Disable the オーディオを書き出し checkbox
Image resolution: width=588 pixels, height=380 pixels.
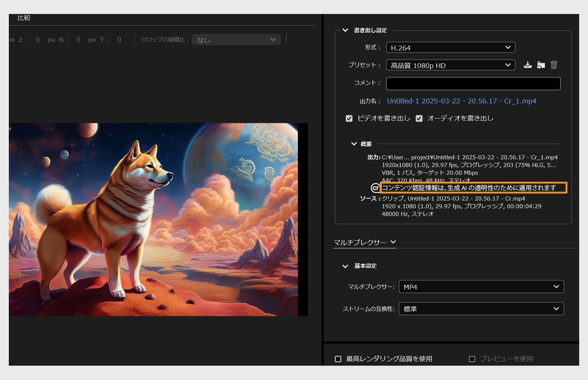(419, 118)
